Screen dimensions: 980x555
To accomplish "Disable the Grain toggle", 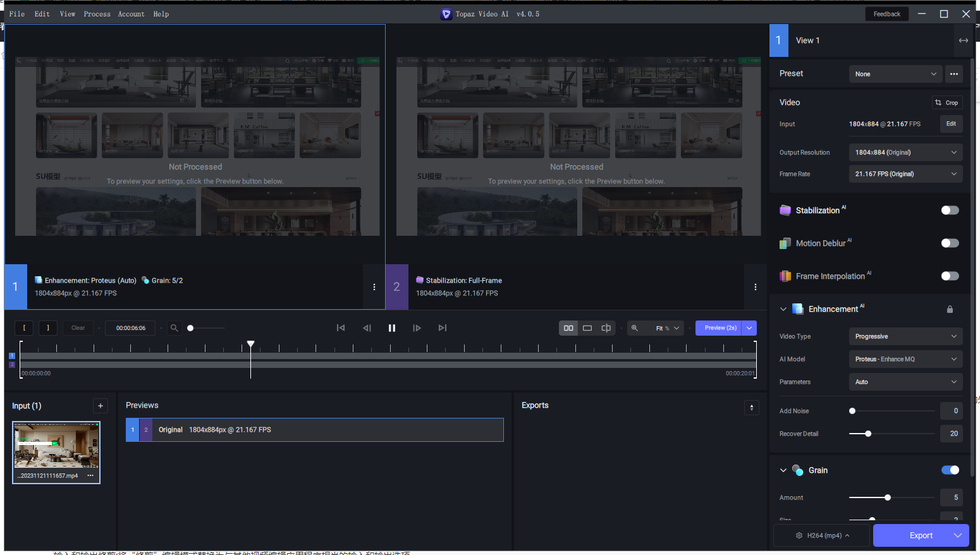I will 950,470.
